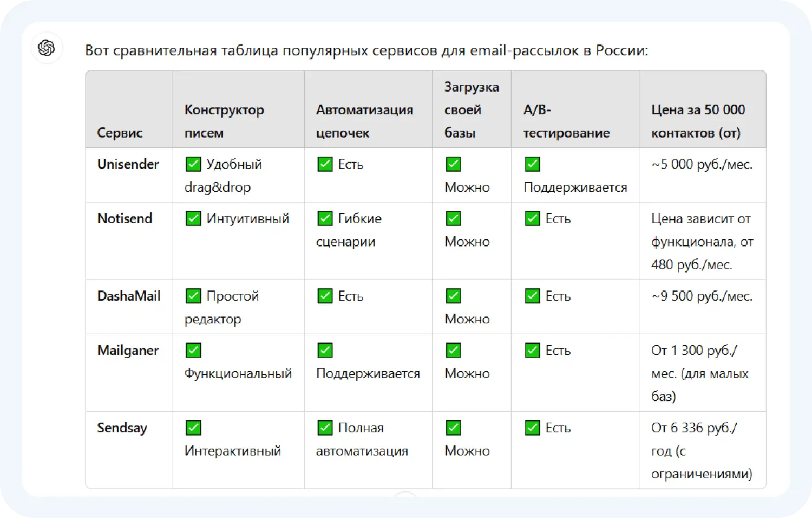Click the intro sentence about email-рассылок
Screen dimensions: 812x518
(x=366, y=50)
